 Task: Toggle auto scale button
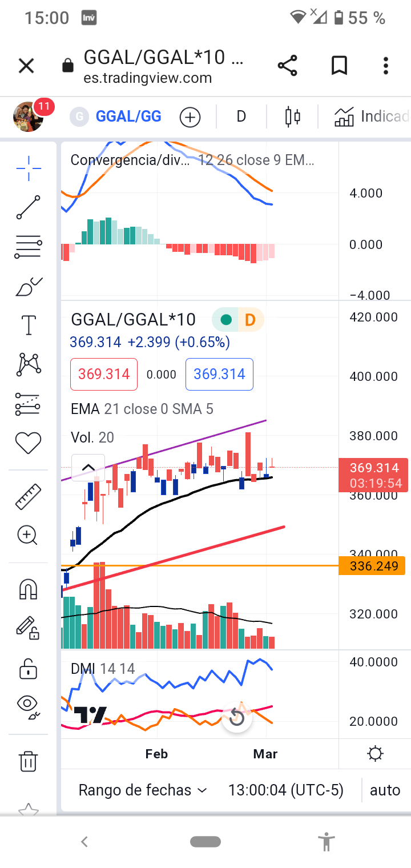point(385,790)
